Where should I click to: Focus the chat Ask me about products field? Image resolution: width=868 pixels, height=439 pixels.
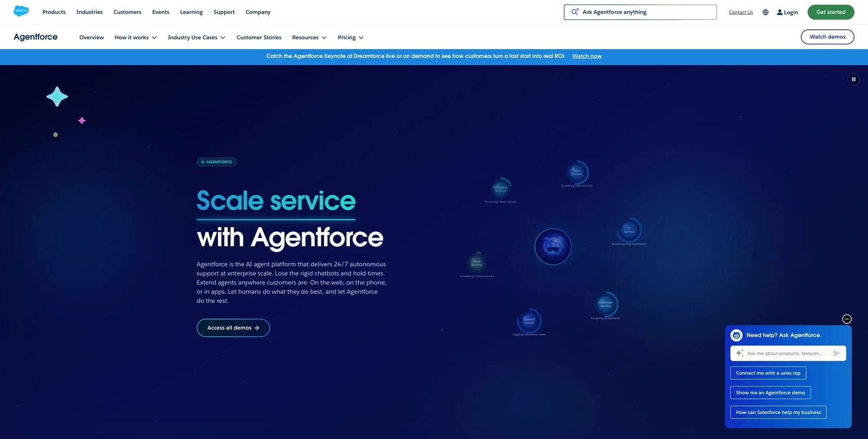point(788,353)
